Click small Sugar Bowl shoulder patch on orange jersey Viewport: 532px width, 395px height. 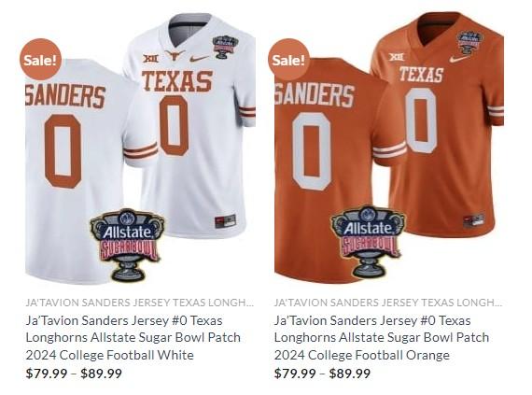click(469, 42)
